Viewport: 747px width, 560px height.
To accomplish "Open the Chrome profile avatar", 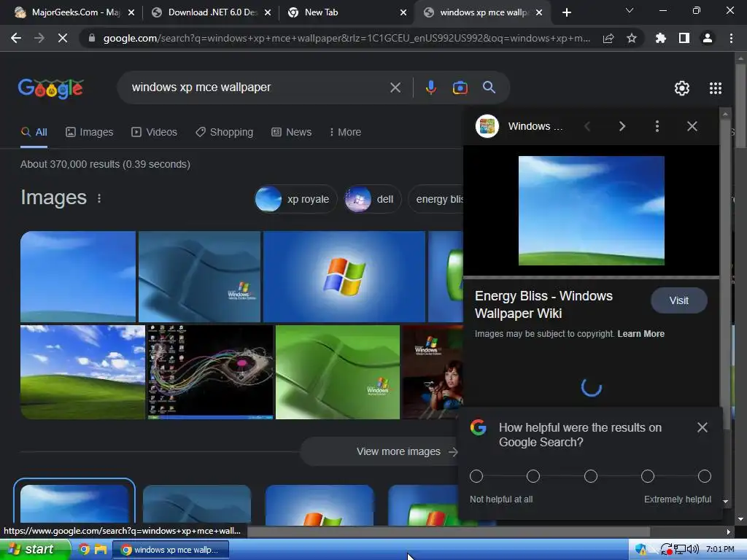I will (708, 38).
